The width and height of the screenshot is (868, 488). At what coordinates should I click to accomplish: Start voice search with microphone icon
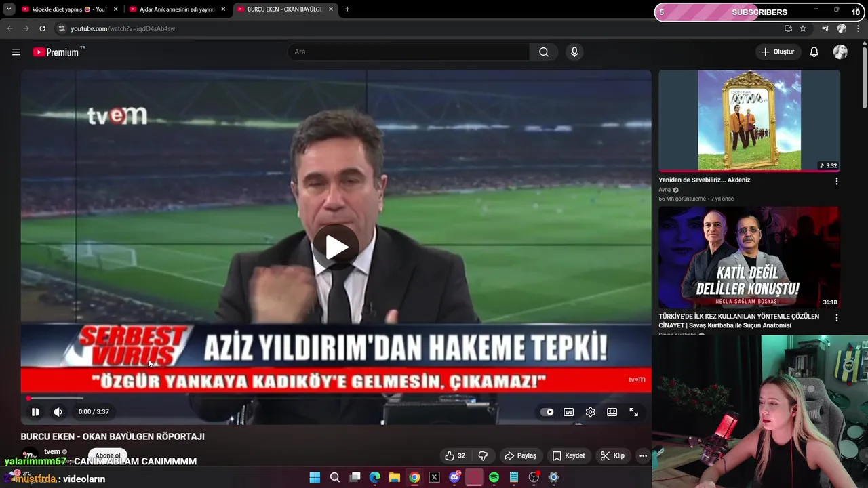coord(574,52)
